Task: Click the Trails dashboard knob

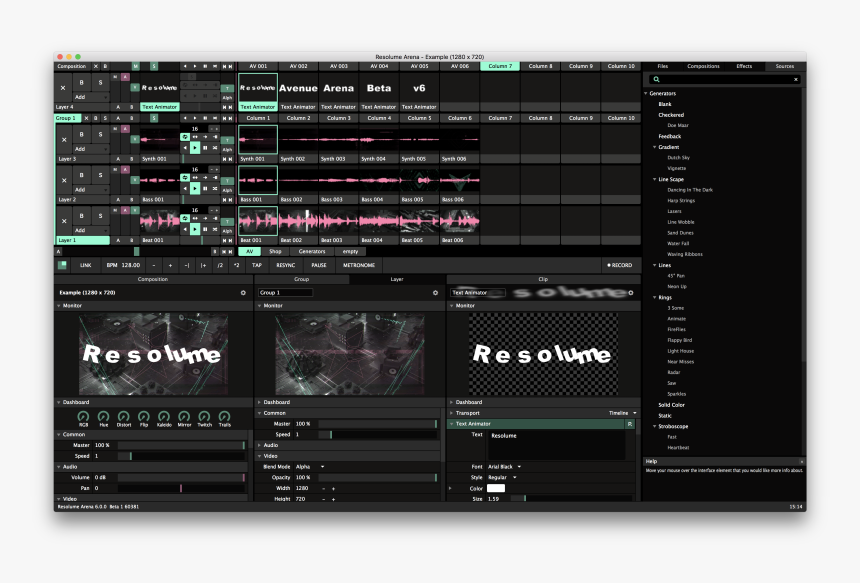Action: 224,417
